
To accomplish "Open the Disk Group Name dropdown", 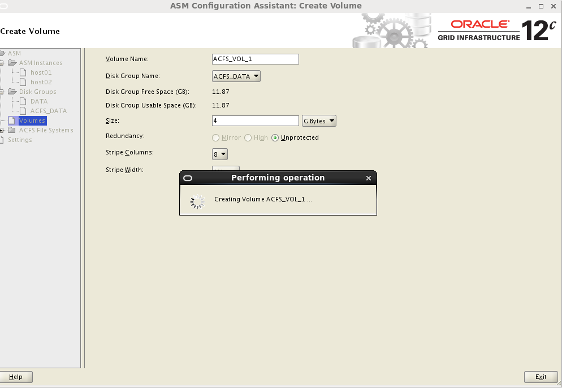I will click(236, 76).
